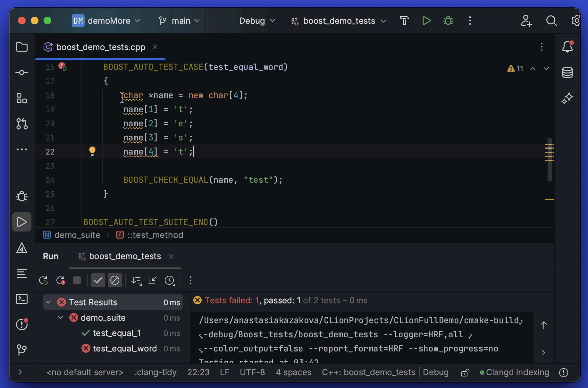Debug boost_demo_tests with bug icon
The height and width of the screenshot is (388, 588).
click(x=448, y=21)
